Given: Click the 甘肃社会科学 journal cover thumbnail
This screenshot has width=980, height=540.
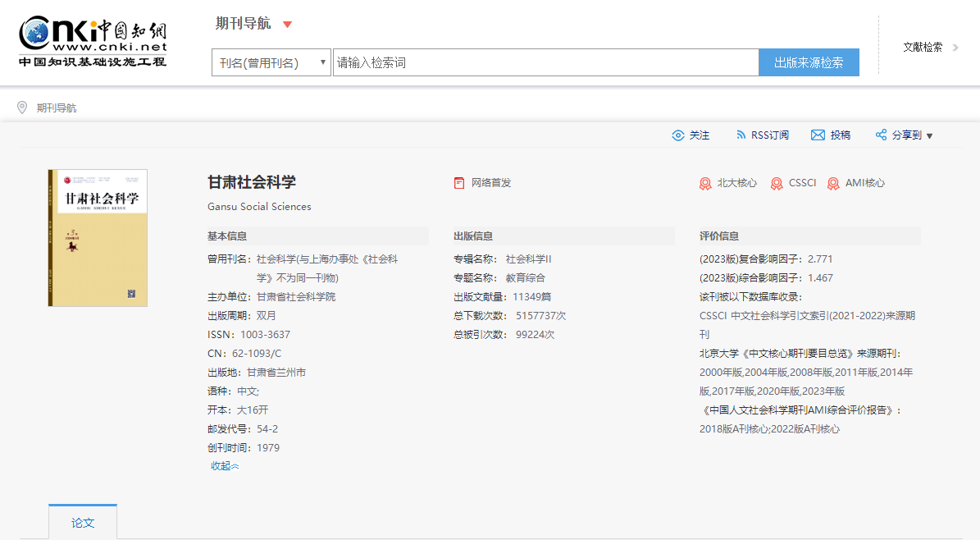Looking at the screenshot, I should (98, 238).
